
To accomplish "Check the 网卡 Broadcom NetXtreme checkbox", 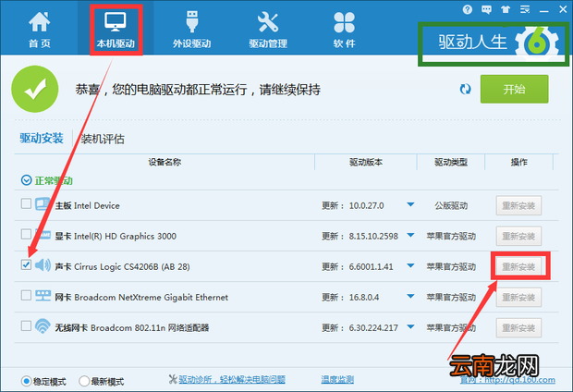I will 26,295.
